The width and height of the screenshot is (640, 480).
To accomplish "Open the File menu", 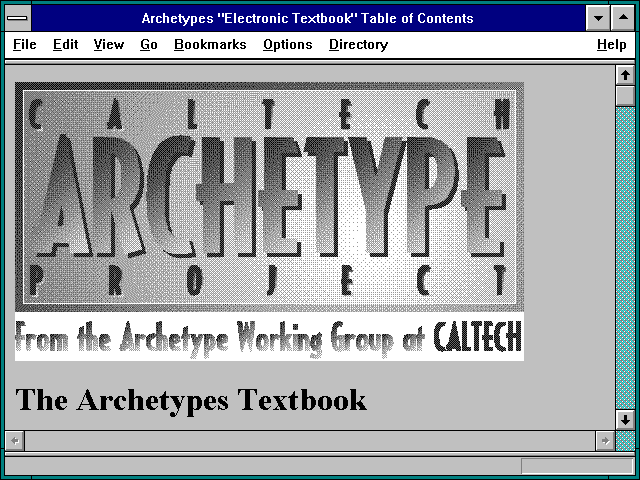I will (24, 44).
